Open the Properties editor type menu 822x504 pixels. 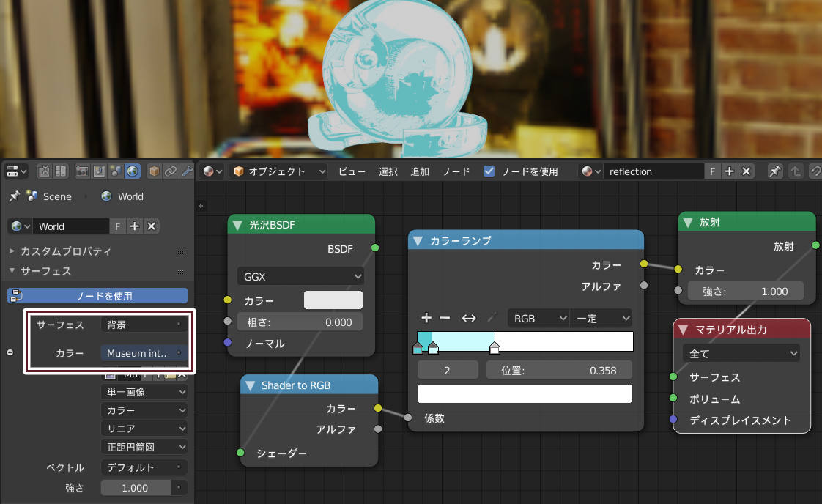15,171
